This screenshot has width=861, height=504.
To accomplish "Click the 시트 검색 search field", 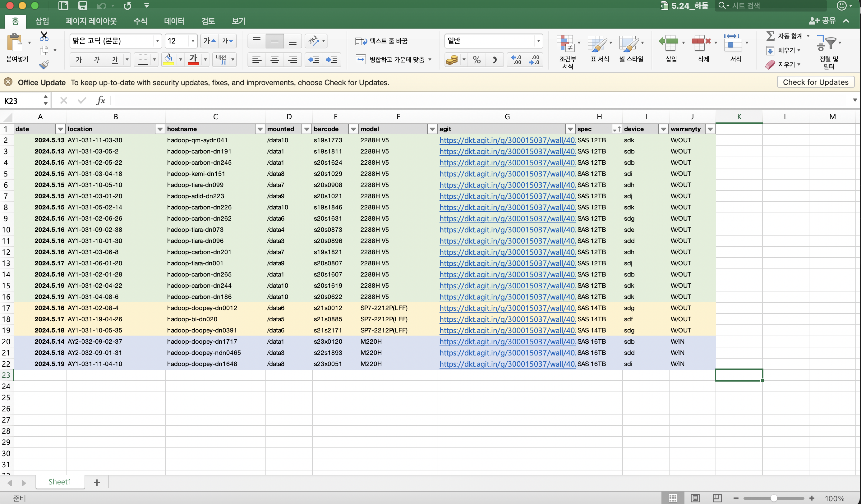I will [x=771, y=6].
